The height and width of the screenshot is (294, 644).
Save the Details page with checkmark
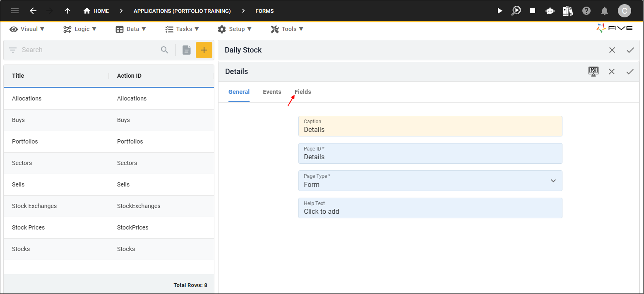point(630,72)
